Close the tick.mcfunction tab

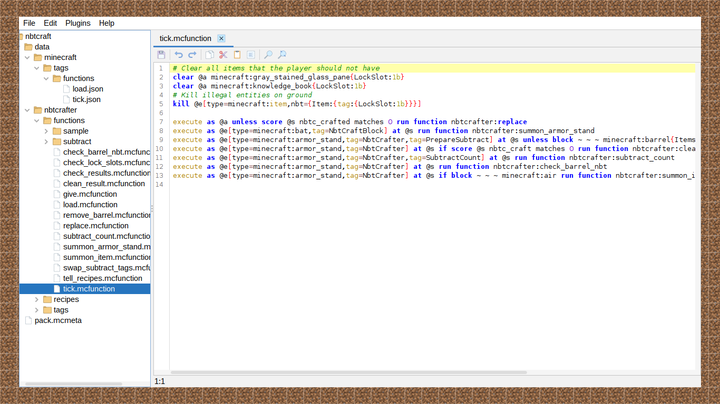(221, 38)
